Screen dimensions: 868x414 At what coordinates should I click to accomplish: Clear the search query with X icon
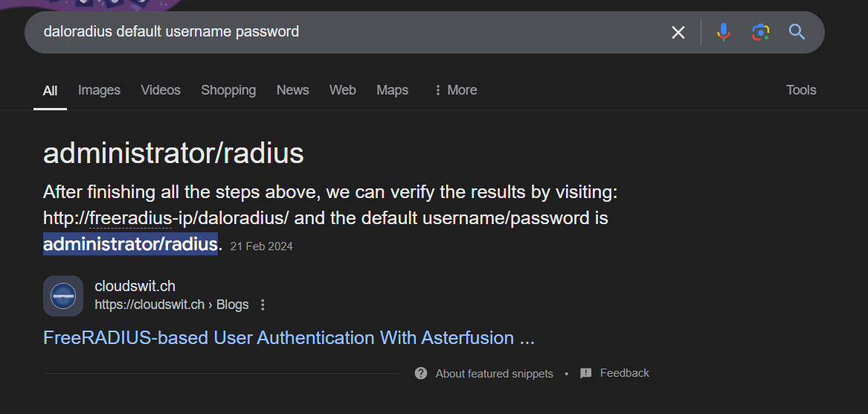tap(678, 33)
